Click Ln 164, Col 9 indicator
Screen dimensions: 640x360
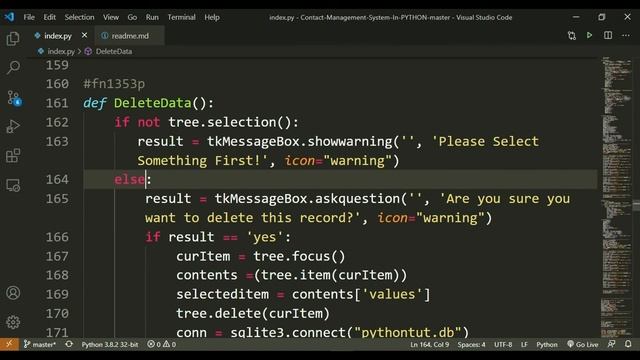point(429,344)
